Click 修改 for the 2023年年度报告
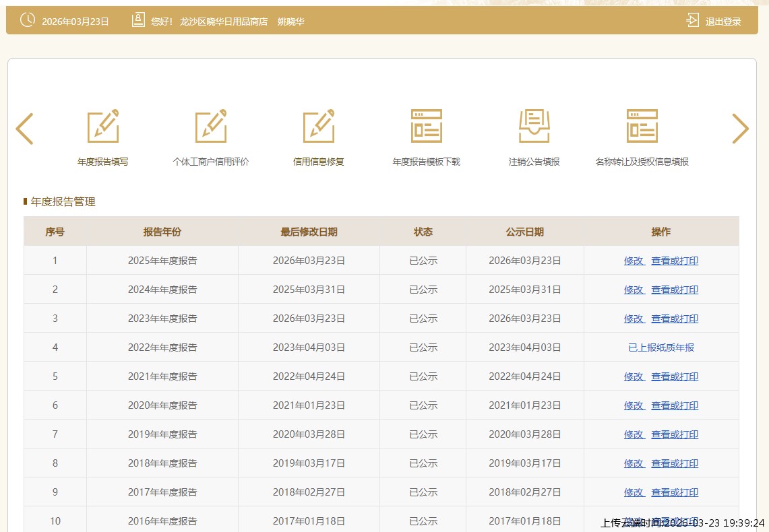 click(x=634, y=319)
